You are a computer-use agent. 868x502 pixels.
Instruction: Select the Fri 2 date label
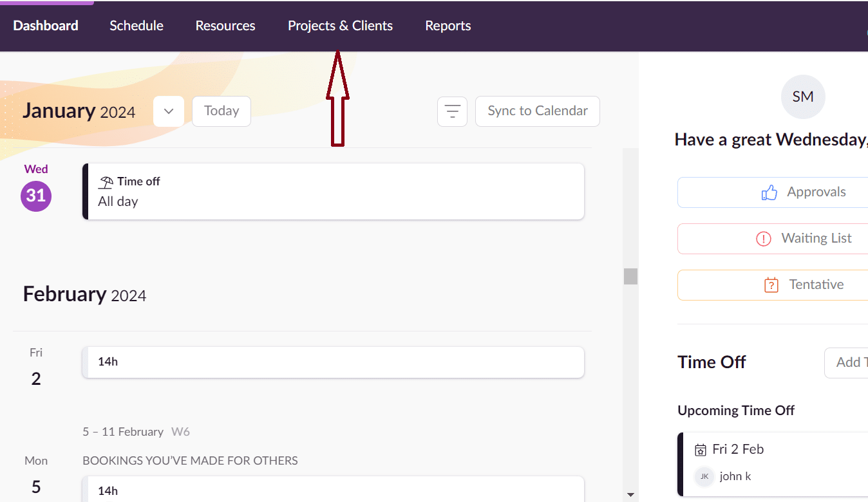point(36,368)
